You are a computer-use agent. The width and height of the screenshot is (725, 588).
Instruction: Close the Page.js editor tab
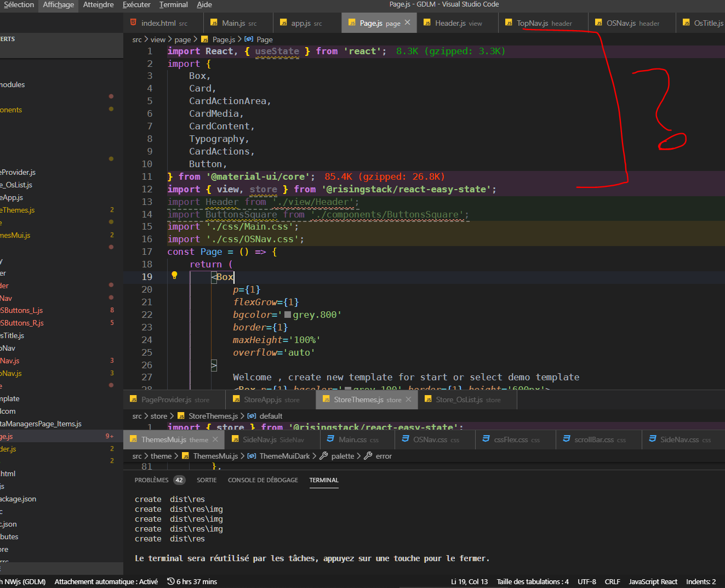[407, 22]
